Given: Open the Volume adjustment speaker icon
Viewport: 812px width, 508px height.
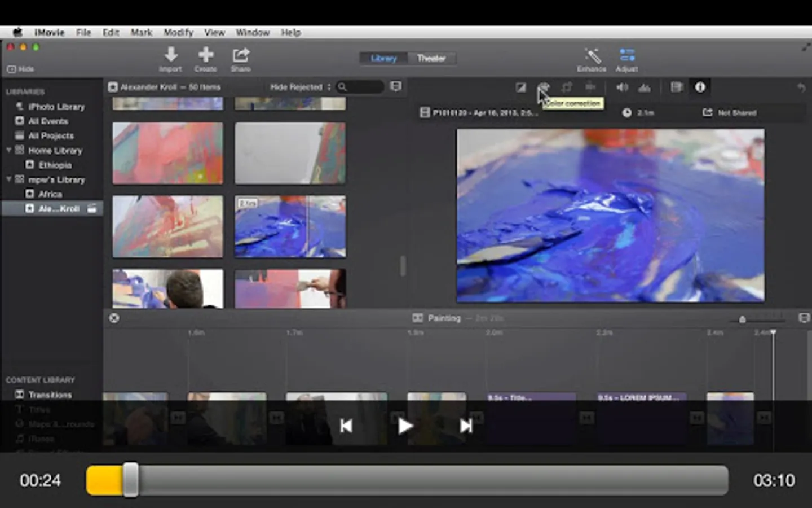Looking at the screenshot, I should coord(622,87).
